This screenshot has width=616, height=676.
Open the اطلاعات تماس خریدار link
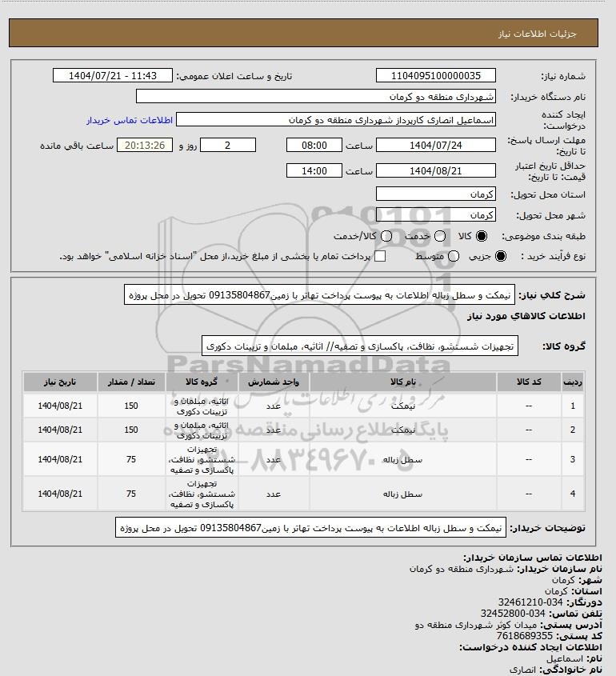[130, 120]
